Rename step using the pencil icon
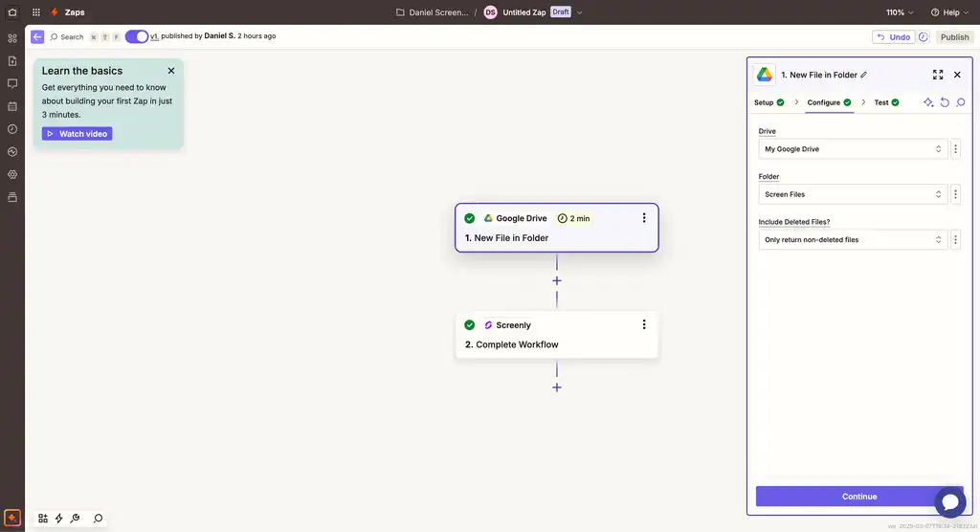 [x=864, y=75]
